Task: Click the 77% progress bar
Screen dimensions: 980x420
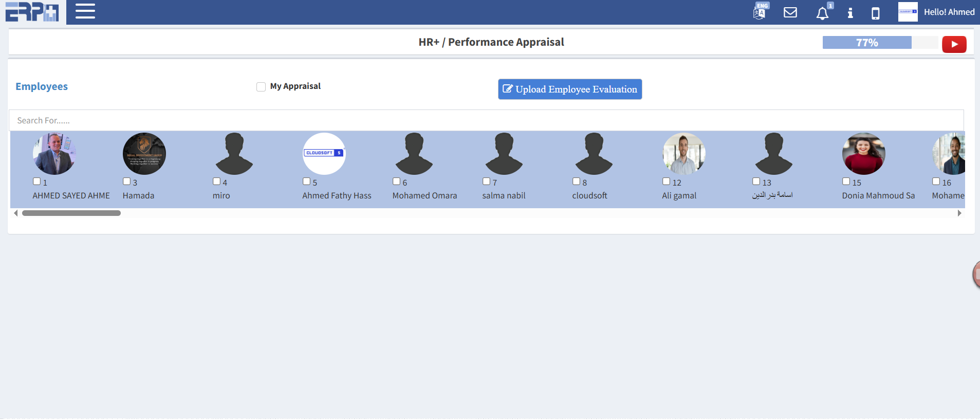Action: [x=866, y=43]
